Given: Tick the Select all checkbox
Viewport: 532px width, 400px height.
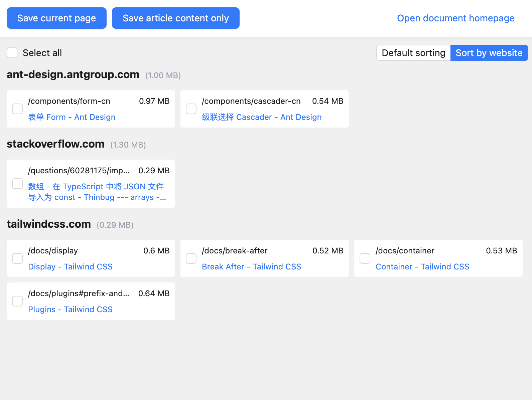Looking at the screenshot, I should [12, 53].
